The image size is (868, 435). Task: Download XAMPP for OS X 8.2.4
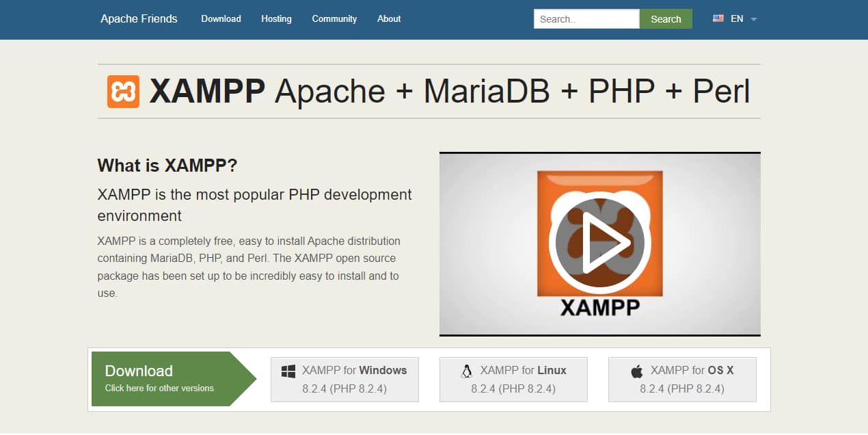pos(682,378)
